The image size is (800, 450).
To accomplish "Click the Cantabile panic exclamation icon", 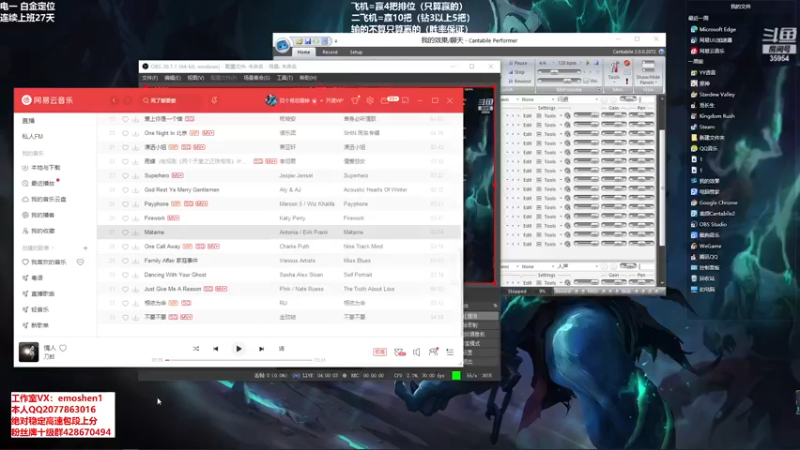I will (627, 80).
